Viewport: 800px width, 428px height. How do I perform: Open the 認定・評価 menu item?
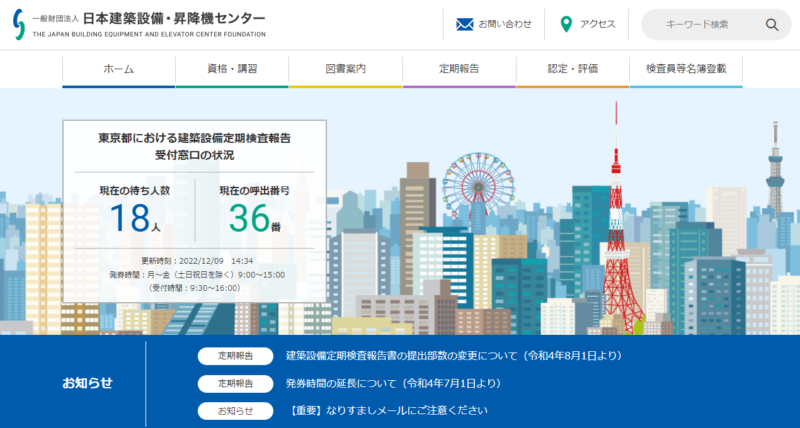coord(572,69)
